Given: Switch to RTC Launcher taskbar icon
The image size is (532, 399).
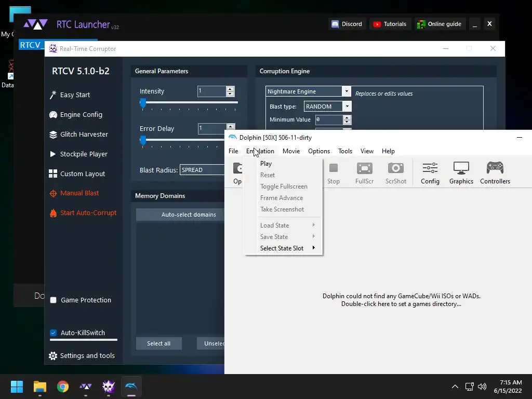Looking at the screenshot, I should click(x=86, y=387).
